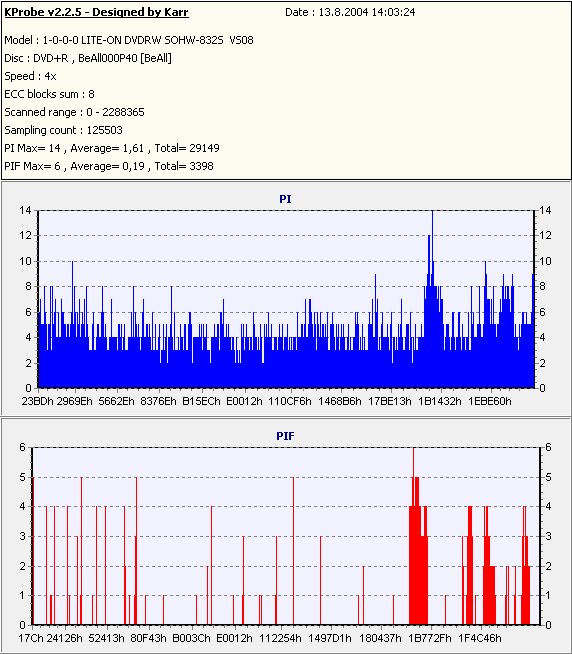Select the '24126h' x-axis label
The image size is (572, 654).
coord(65,638)
